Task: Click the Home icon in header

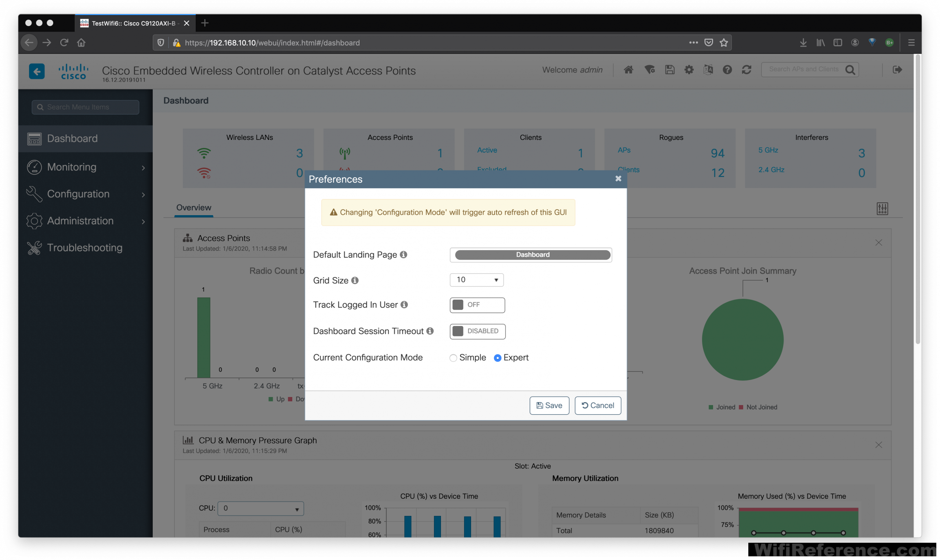Action: pos(628,70)
